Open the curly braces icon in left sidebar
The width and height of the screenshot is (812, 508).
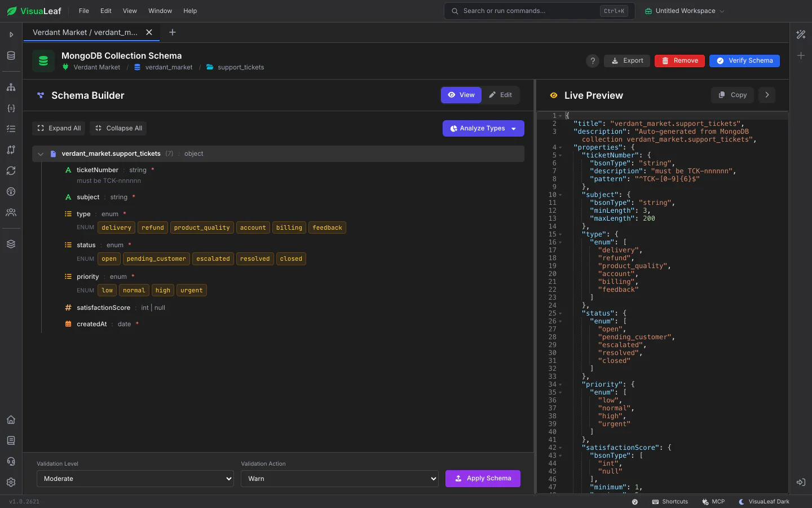(11, 108)
